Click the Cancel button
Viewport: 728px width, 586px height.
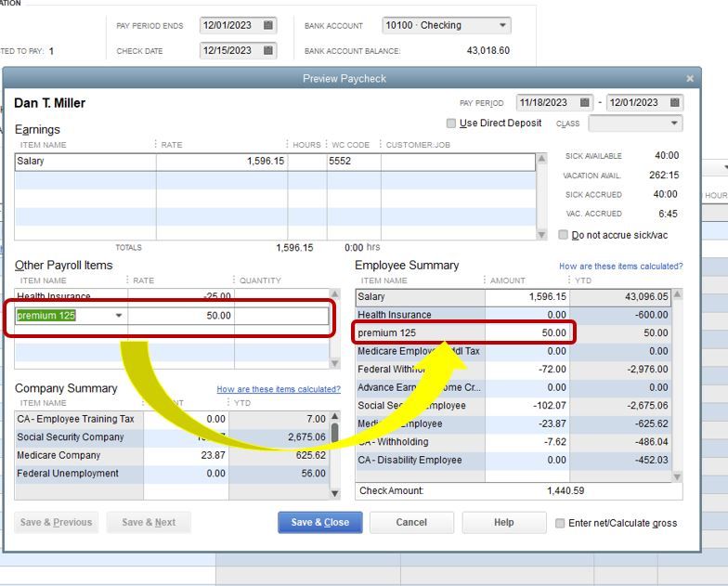click(x=411, y=522)
